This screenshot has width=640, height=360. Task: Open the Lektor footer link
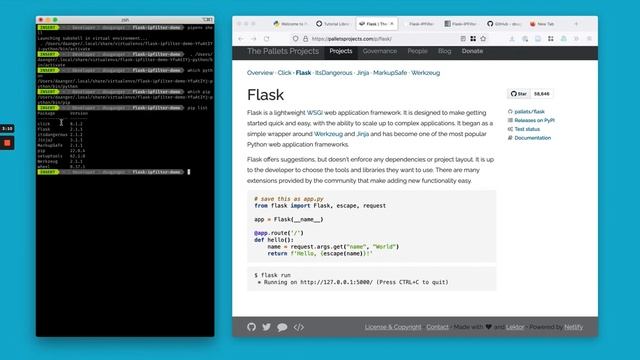(515, 327)
